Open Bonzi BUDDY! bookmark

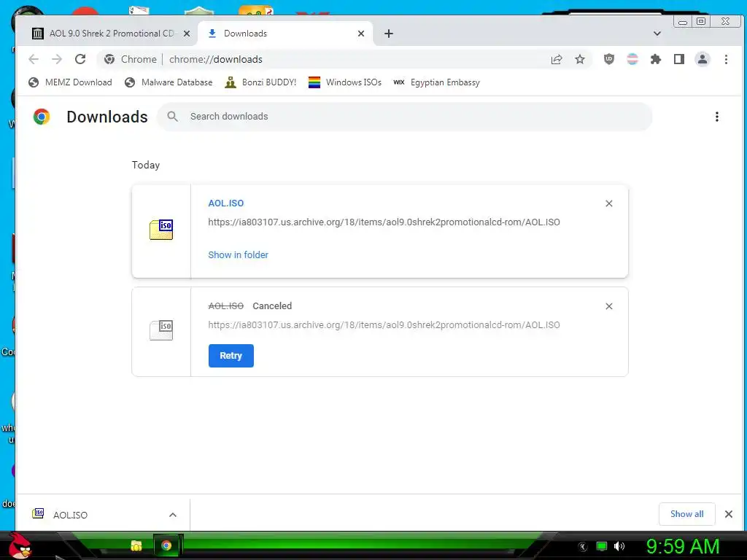pos(260,82)
